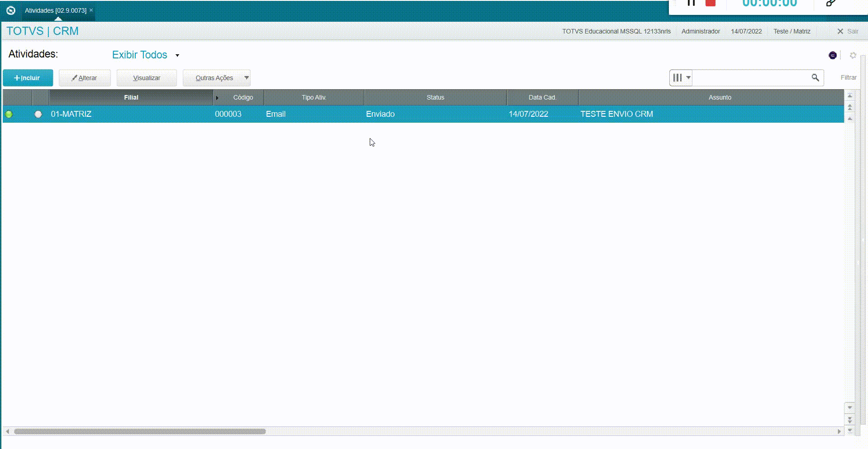The width and height of the screenshot is (868, 449).
Task: Click the magnifying glass search icon
Action: (x=815, y=78)
